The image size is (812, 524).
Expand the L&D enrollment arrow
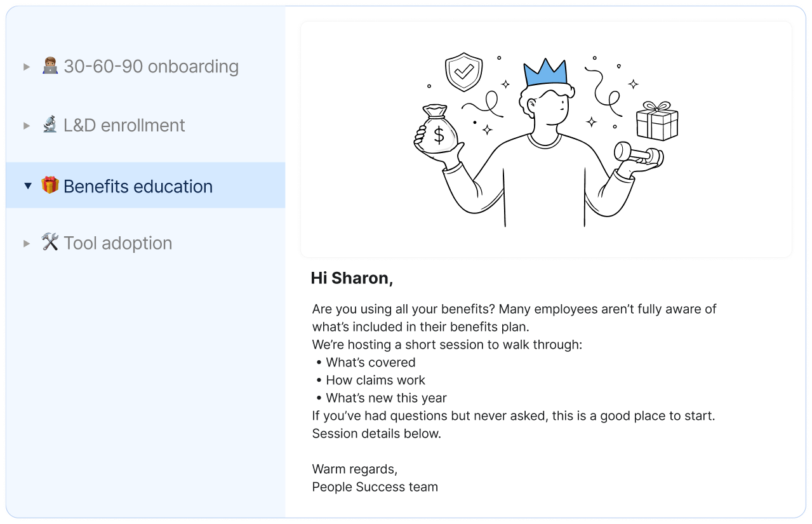[x=27, y=126]
